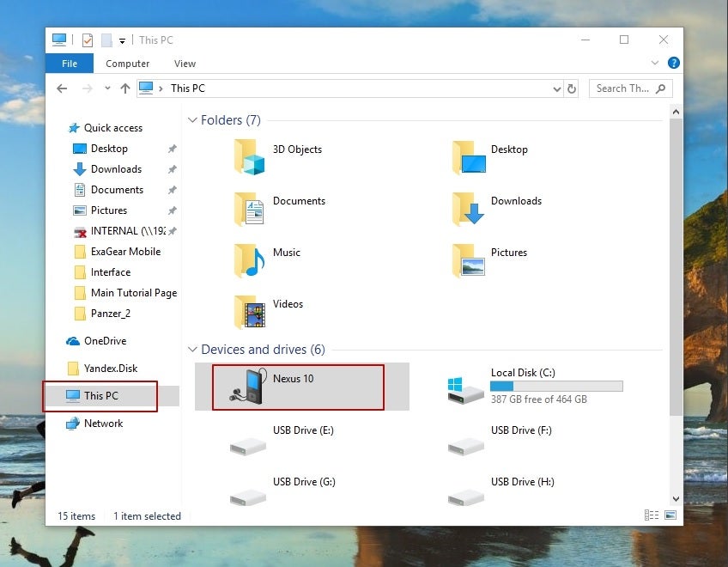
Task: Open the Downloads folder icon in main pane
Action: click(x=469, y=210)
